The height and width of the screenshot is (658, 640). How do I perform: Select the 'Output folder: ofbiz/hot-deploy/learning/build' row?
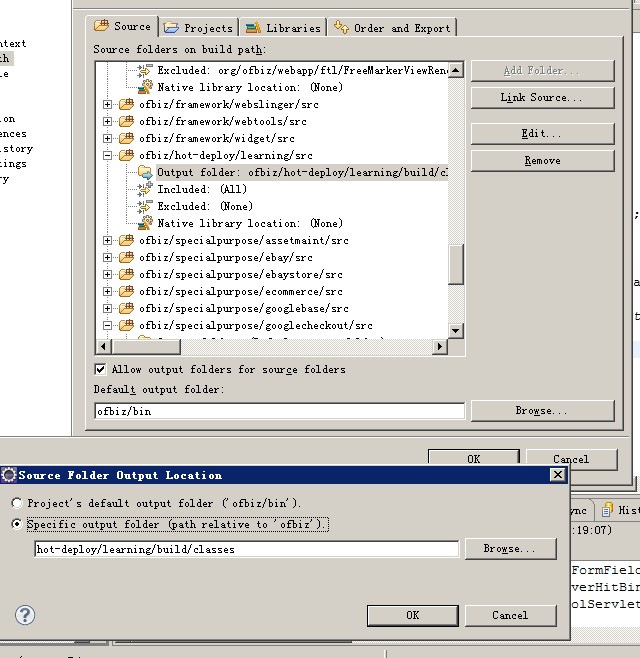pyautogui.click(x=302, y=172)
